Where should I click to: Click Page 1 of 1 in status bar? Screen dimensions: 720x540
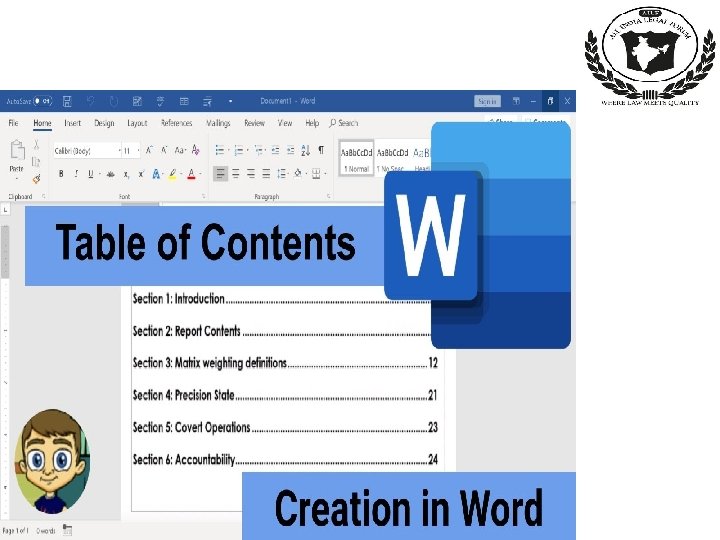point(16,530)
